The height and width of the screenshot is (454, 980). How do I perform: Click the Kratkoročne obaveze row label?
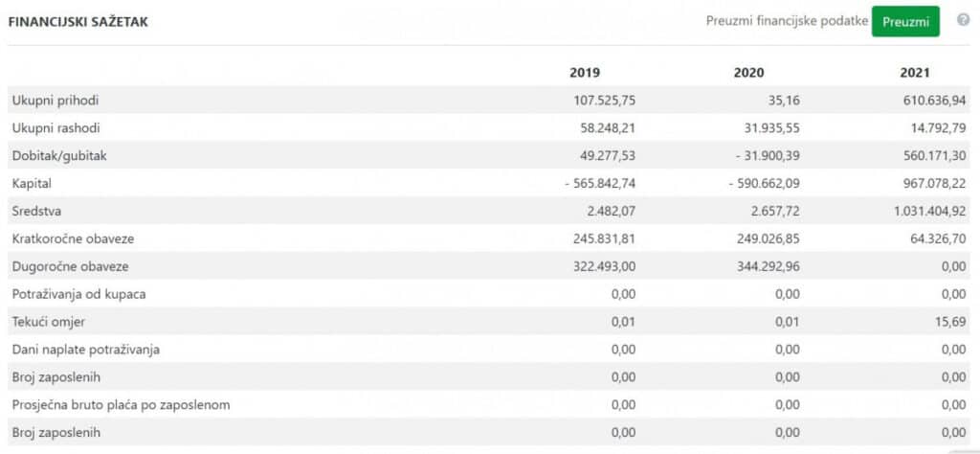point(71,238)
